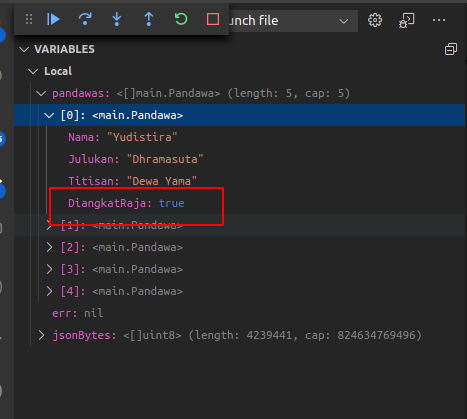Click the Step Over debug icon
The height and width of the screenshot is (419, 467).
tap(85, 19)
